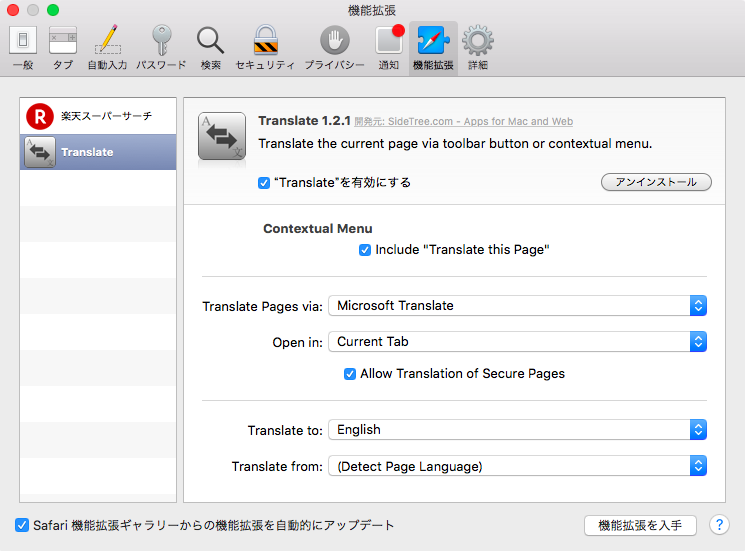
Task: Close the preferences window with red button
Action: pyautogui.click(x=13, y=10)
